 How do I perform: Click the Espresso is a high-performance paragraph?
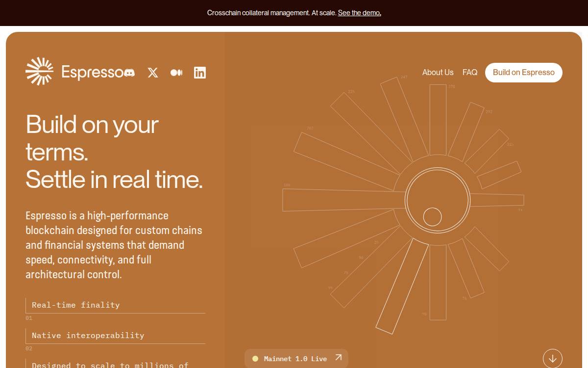click(x=114, y=245)
